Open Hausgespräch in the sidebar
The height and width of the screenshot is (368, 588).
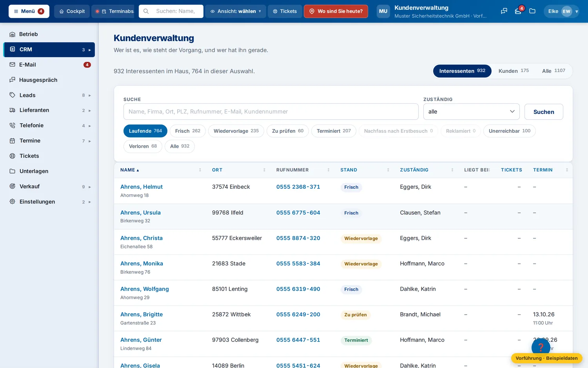tap(49, 80)
